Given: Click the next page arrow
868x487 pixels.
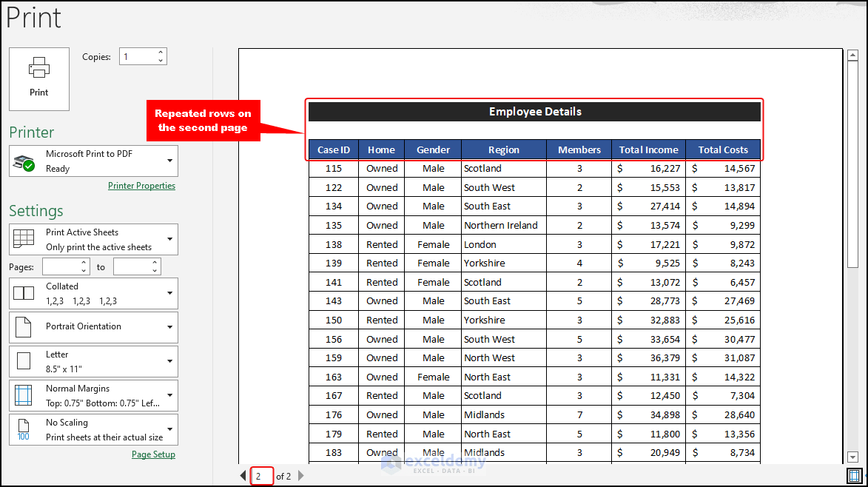Looking at the screenshot, I should [x=300, y=476].
